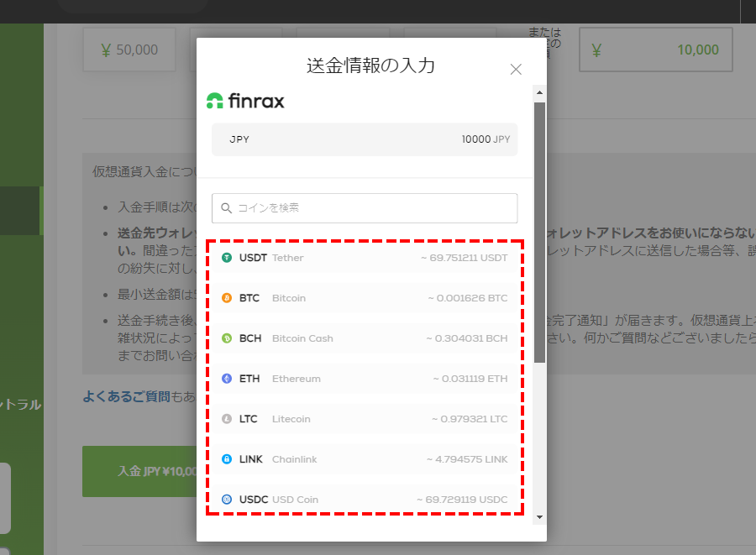Click the ~ 4.794575 LINK amount
This screenshot has height=555, width=756.
[467, 459]
